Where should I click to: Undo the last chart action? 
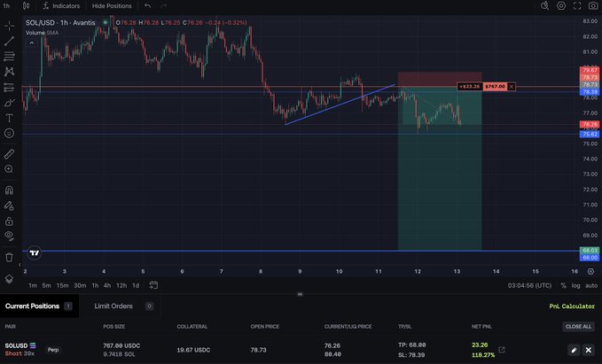click(x=148, y=5)
